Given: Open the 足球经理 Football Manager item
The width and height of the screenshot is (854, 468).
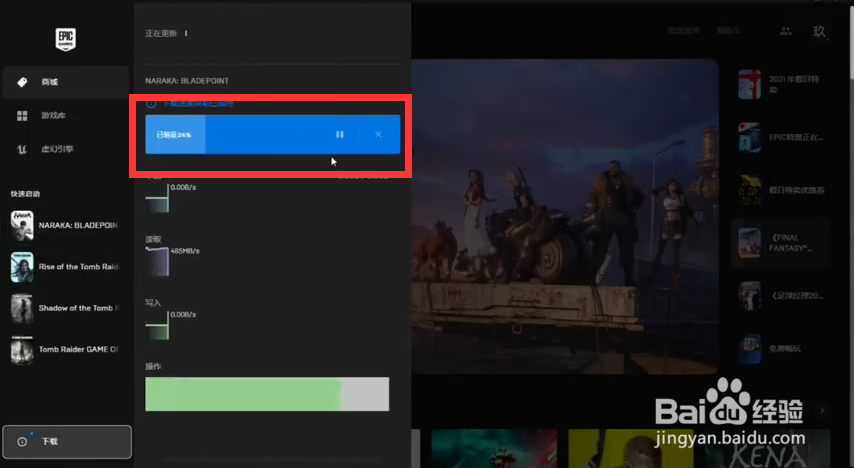Looking at the screenshot, I should 782,296.
